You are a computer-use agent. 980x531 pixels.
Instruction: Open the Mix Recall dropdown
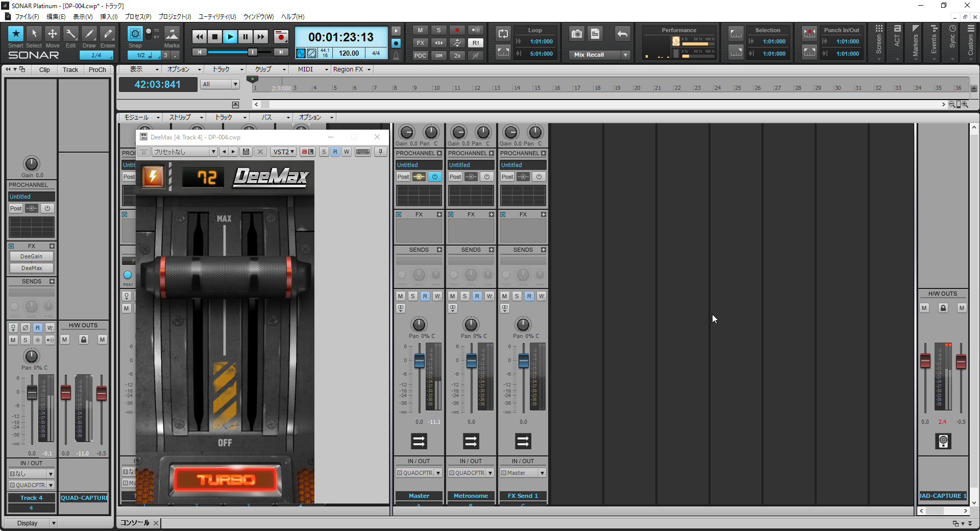(625, 55)
